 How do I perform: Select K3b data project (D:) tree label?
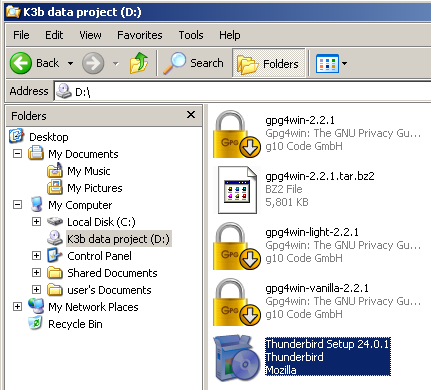pos(119,239)
